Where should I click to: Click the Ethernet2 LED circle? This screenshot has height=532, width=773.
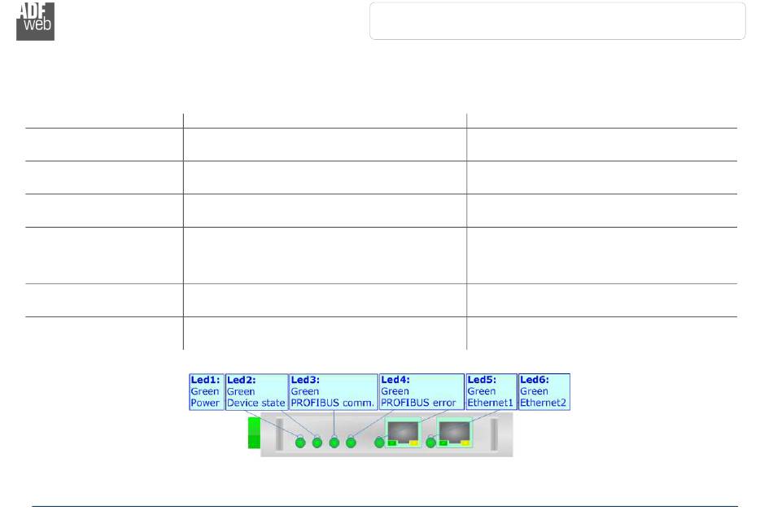pos(430,443)
